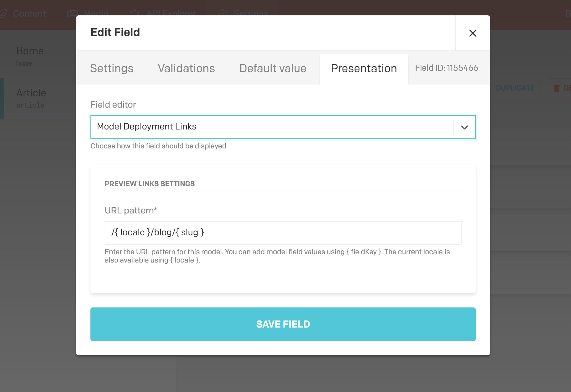Open the Validations tab
Screen dimensions: 571x392
click(186, 68)
